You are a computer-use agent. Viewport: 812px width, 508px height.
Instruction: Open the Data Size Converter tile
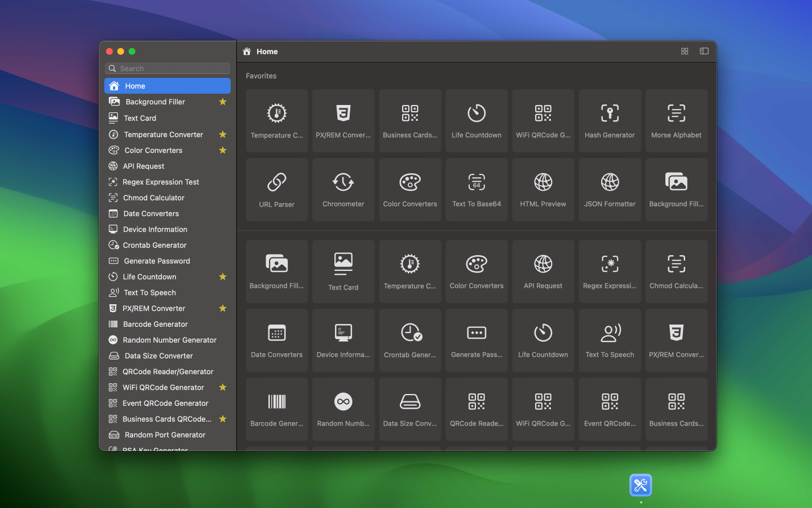409,409
